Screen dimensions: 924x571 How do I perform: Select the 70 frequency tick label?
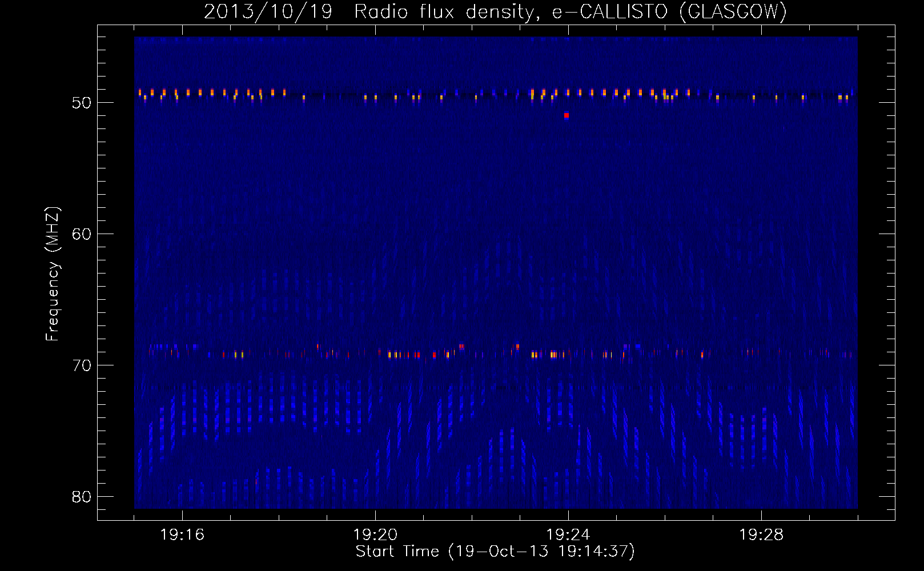[x=82, y=365]
